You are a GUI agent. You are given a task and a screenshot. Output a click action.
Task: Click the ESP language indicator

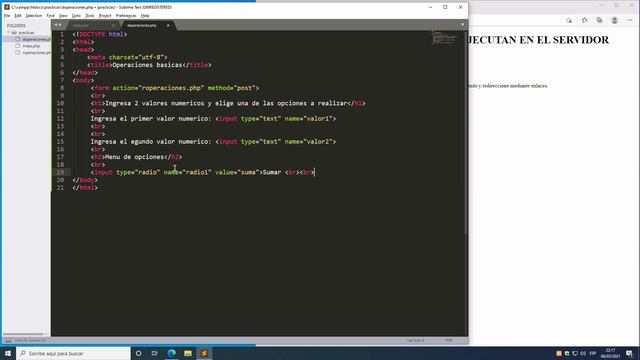(x=593, y=353)
